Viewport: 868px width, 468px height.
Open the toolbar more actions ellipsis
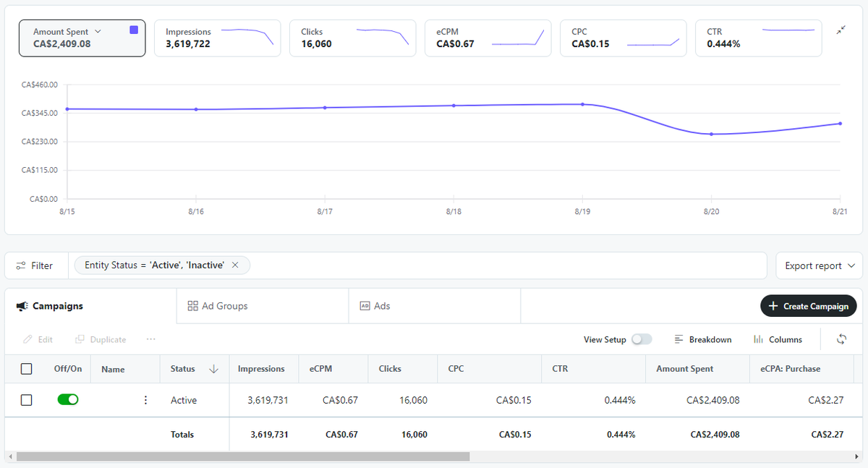[150, 339]
